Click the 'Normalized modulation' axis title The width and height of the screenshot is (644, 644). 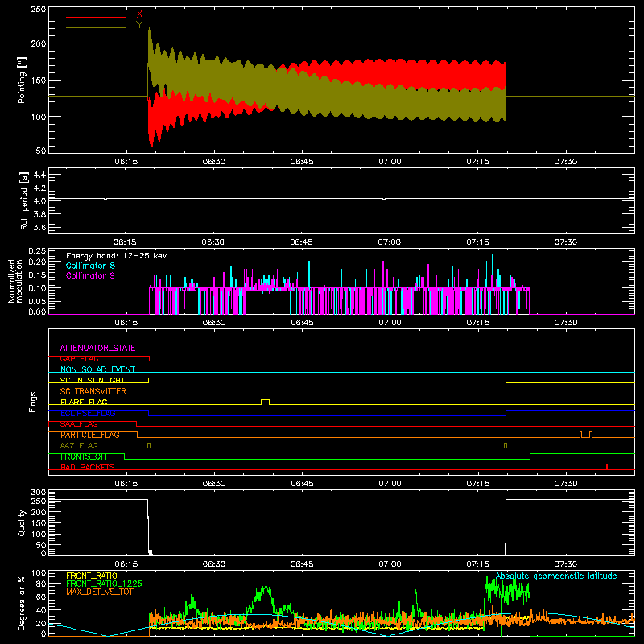click(x=15, y=281)
